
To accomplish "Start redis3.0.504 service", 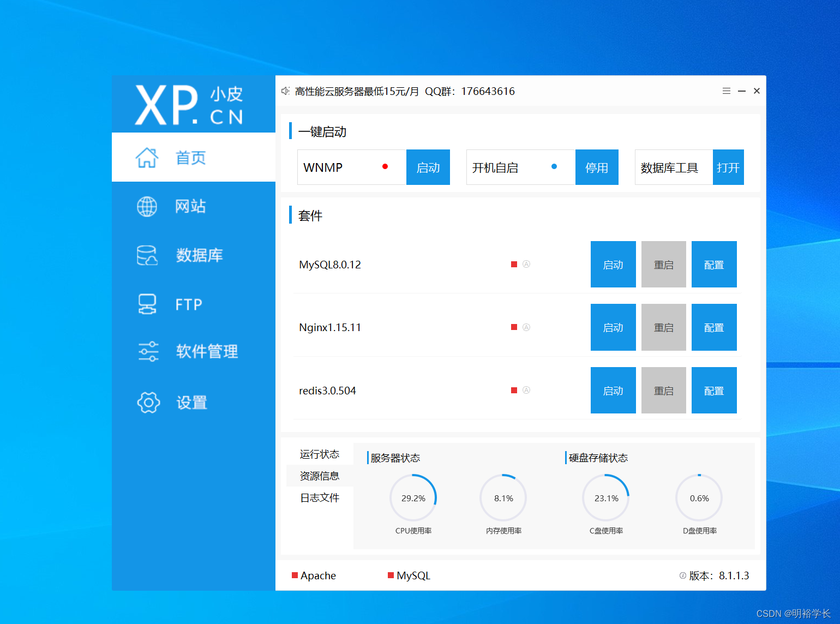I will (x=613, y=391).
